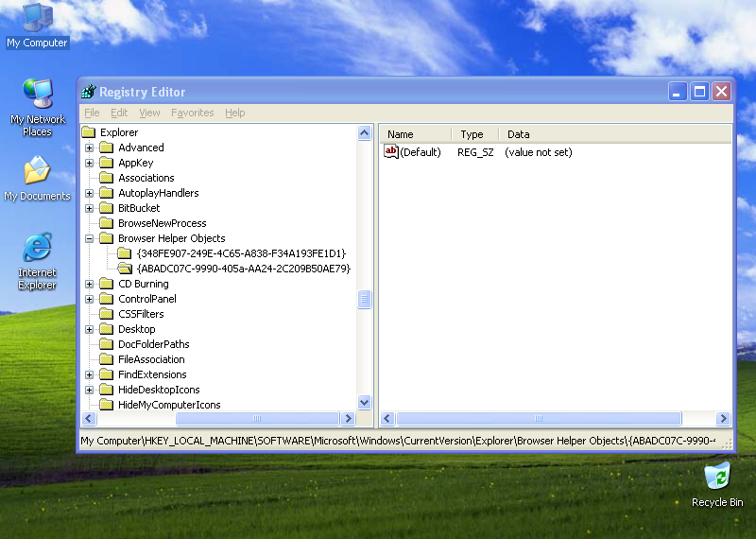The height and width of the screenshot is (539, 756).
Task: Click the status bar registry path
Action: [398, 441]
